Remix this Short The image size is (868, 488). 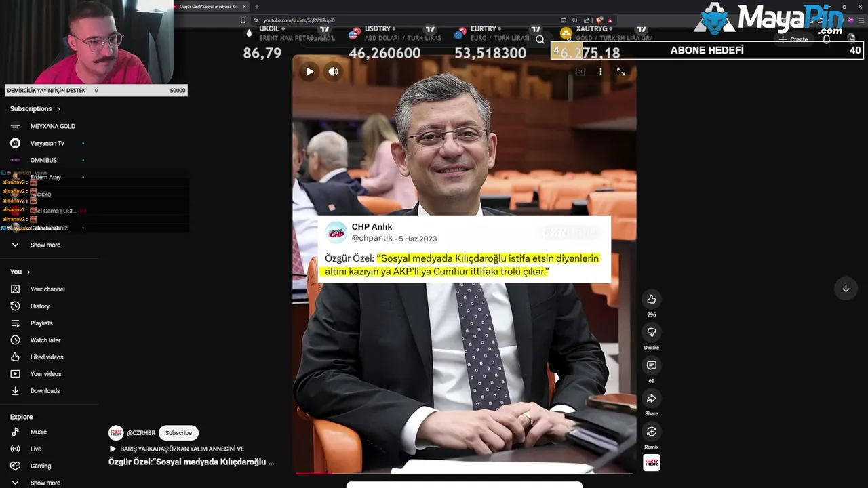tap(652, 432)
